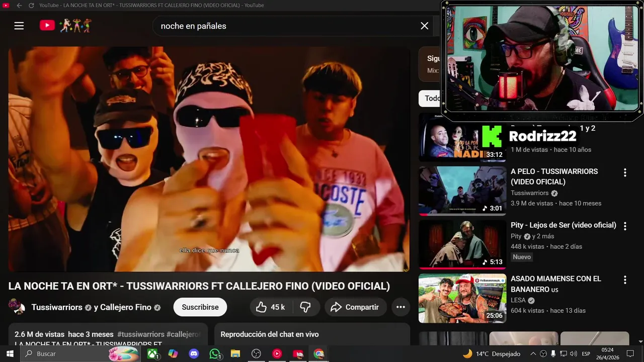Image resolution: width=644 pixels, height=362 pixels.
Task: Open Discord in the taskbar
Action: [194, 354]
